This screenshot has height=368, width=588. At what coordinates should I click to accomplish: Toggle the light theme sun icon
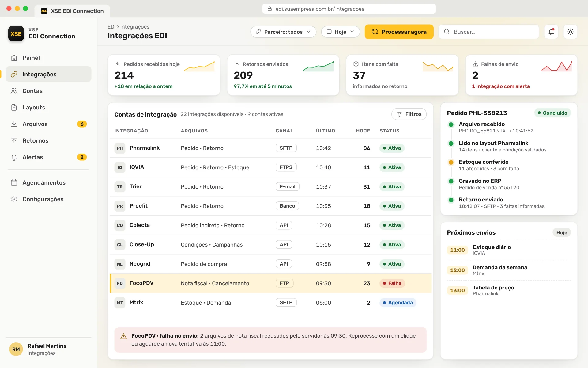(571, 32)
